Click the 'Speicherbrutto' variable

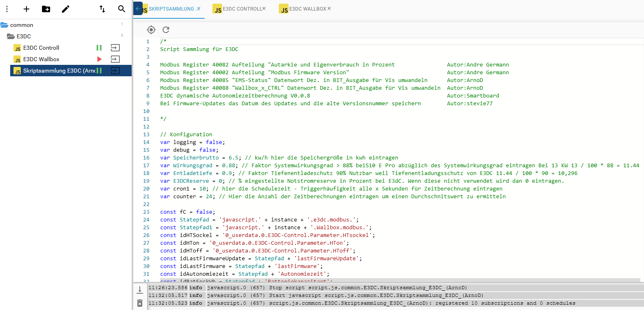(196, 157)
